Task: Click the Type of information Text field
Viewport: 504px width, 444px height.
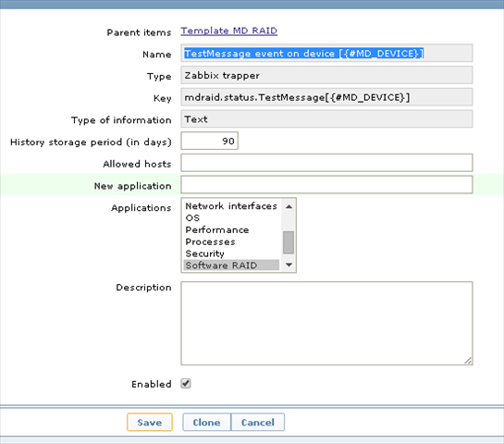Action: tap(326, 119)
